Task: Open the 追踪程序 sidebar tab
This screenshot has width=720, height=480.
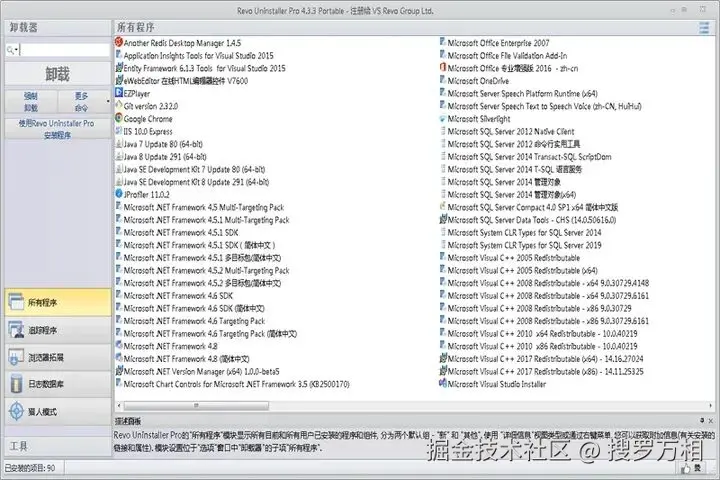Action: tap(58, 330)
